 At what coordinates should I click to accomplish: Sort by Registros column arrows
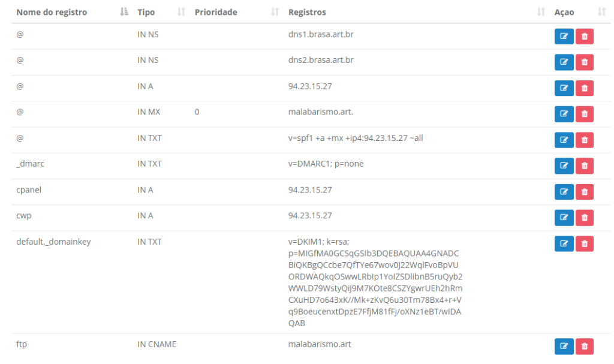coord(541,12)
